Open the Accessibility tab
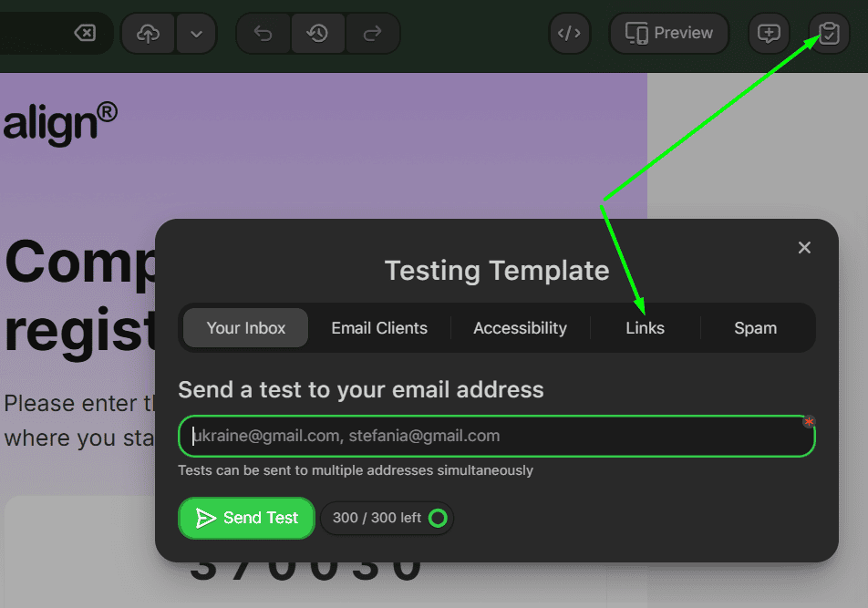The height and width of the screenshot is (608, 868). pos(521,328)
